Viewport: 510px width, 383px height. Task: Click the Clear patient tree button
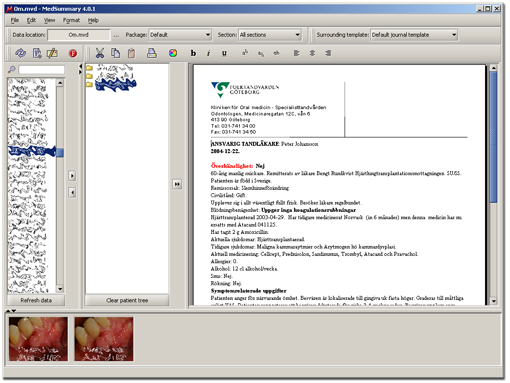point(127,300)
